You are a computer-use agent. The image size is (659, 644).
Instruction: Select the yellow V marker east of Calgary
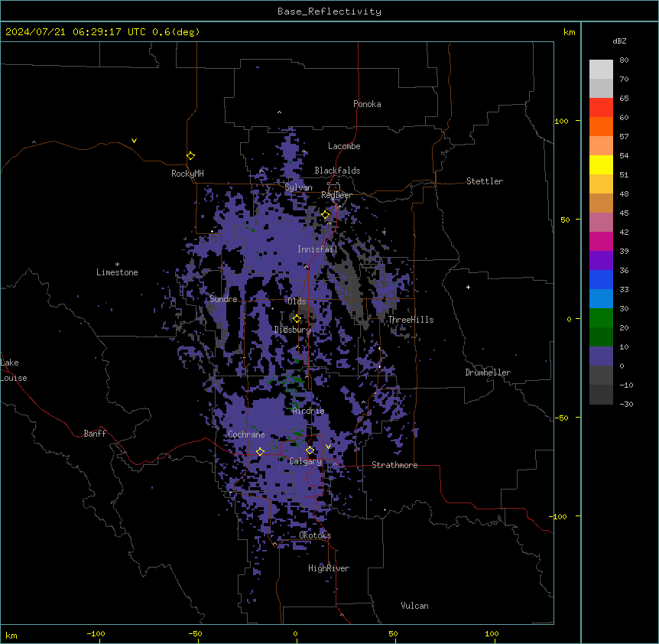click(328, 447)
